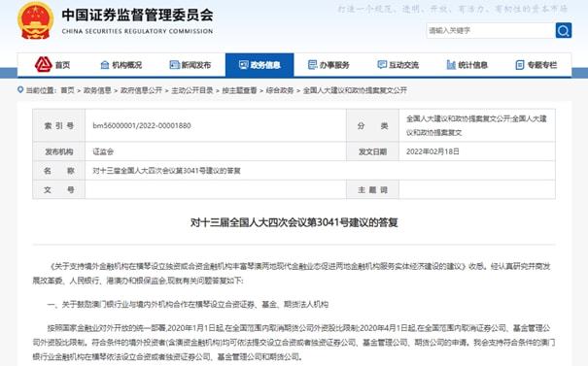Click the category value 全国人大建议和政协提案复文公开
Image resolution: width=588 pixels, height=366 pixels.
click(x=476, y=125)
